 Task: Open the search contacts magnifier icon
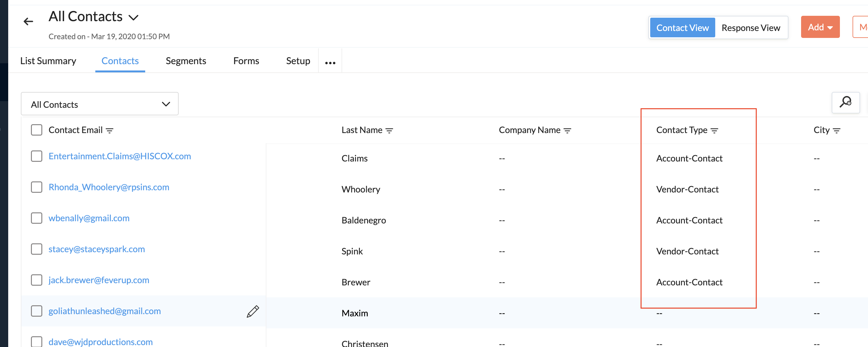(x=845, y=102)
